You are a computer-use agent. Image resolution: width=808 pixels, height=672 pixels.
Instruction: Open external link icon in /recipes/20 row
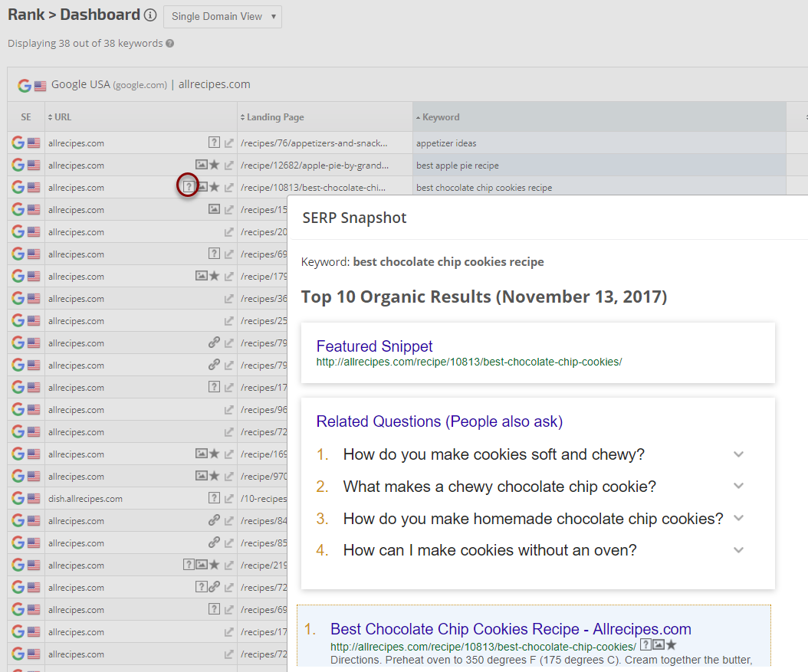[228, 231]
